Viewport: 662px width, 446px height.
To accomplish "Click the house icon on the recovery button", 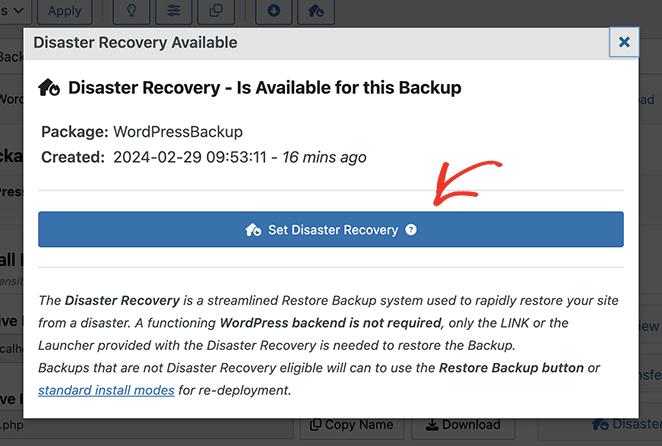I will click(x=254, y=230).
